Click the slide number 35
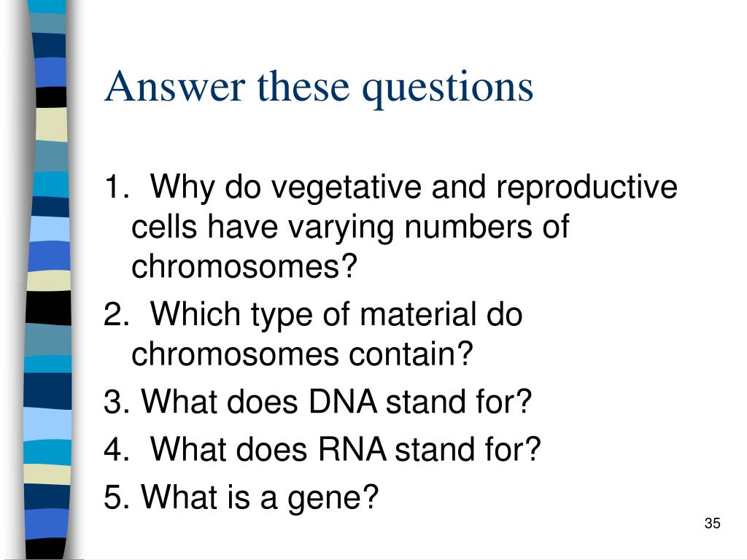This screenshot has width=747, height=560. pyautogui.click(x=712, y=524)
